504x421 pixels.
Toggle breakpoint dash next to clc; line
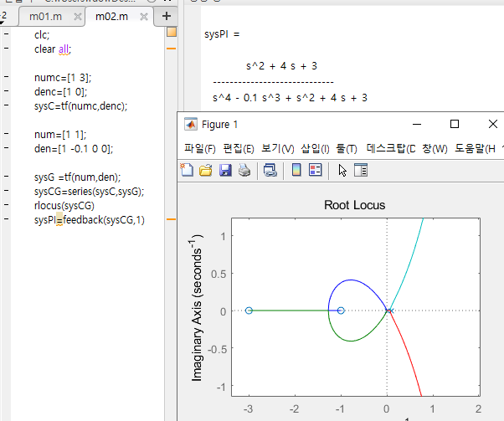6,34
